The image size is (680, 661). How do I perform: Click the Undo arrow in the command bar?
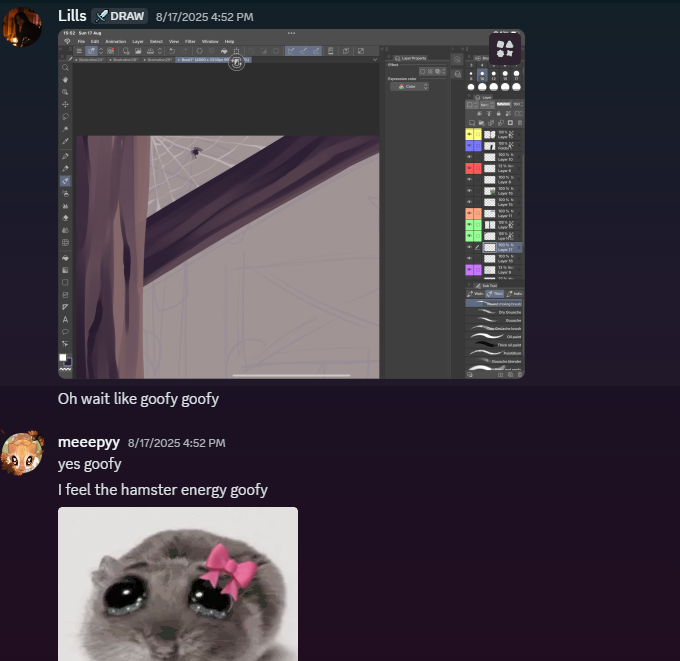click(172, 51)
